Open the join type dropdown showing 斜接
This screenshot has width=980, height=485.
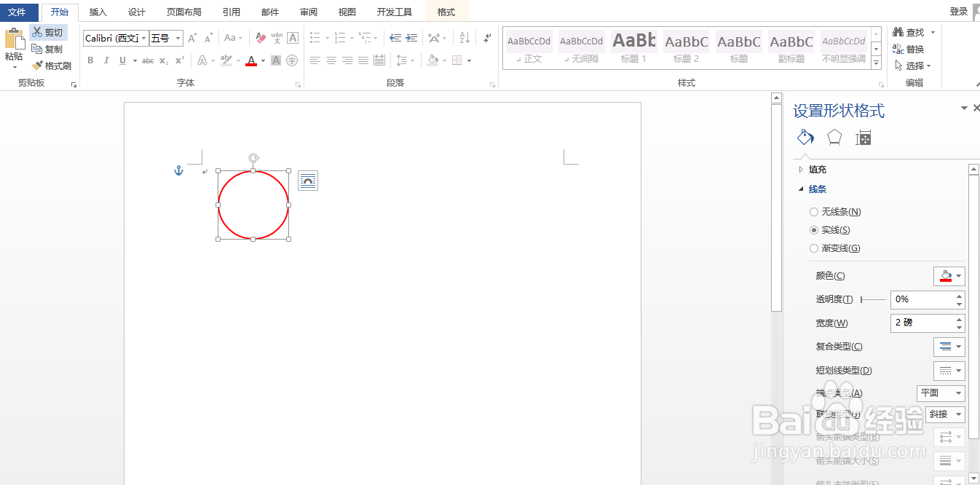pyautogui.click(x=945, y=414)
